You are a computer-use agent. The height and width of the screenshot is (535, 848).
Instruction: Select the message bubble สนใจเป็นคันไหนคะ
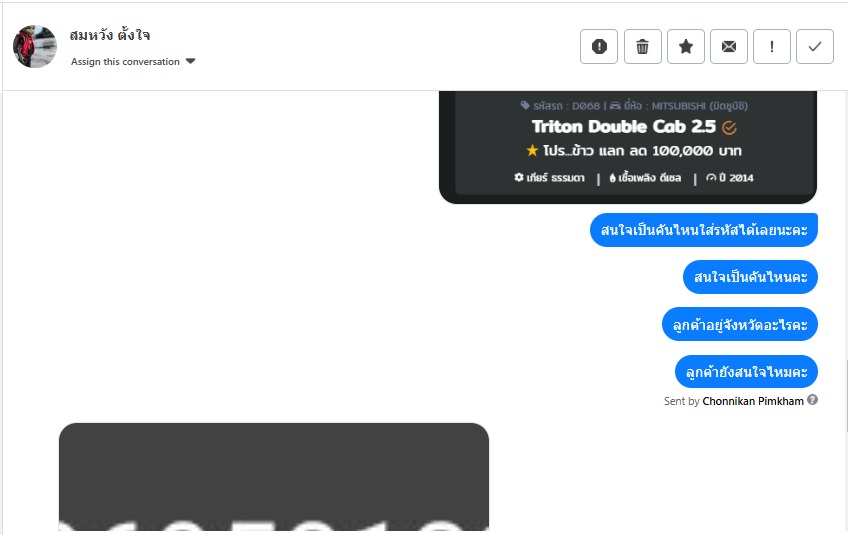point(750,277)
